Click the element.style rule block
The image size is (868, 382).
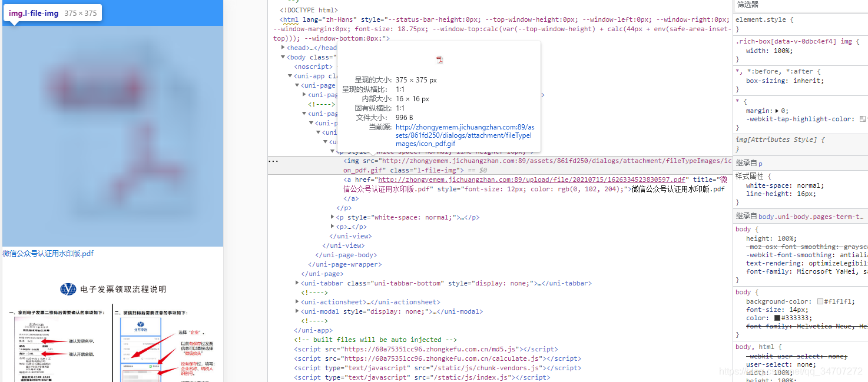click(800, 24)
